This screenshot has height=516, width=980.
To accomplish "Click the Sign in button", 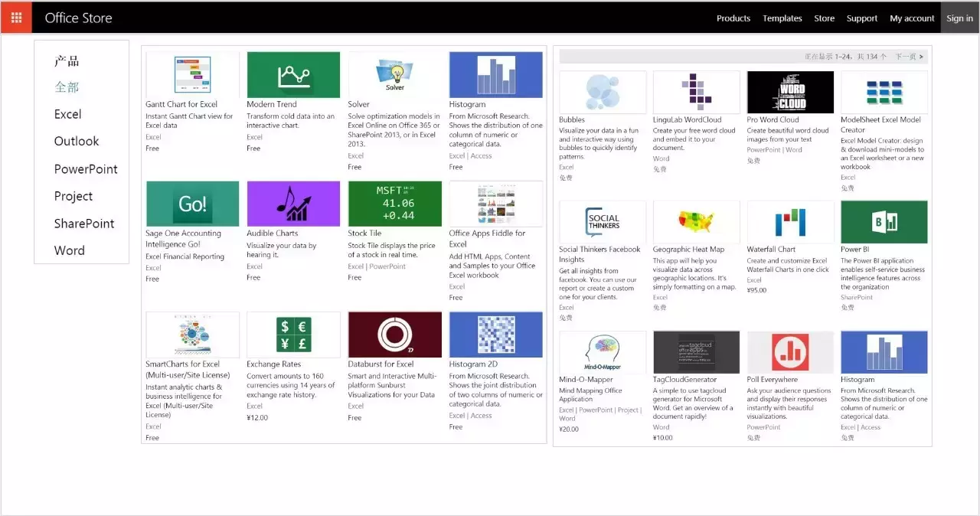I will [x=959, y=18].
